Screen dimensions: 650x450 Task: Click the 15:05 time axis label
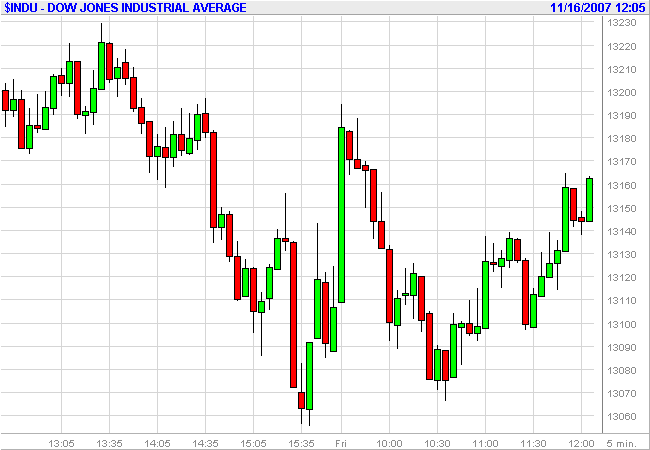(x=253, y=444)
